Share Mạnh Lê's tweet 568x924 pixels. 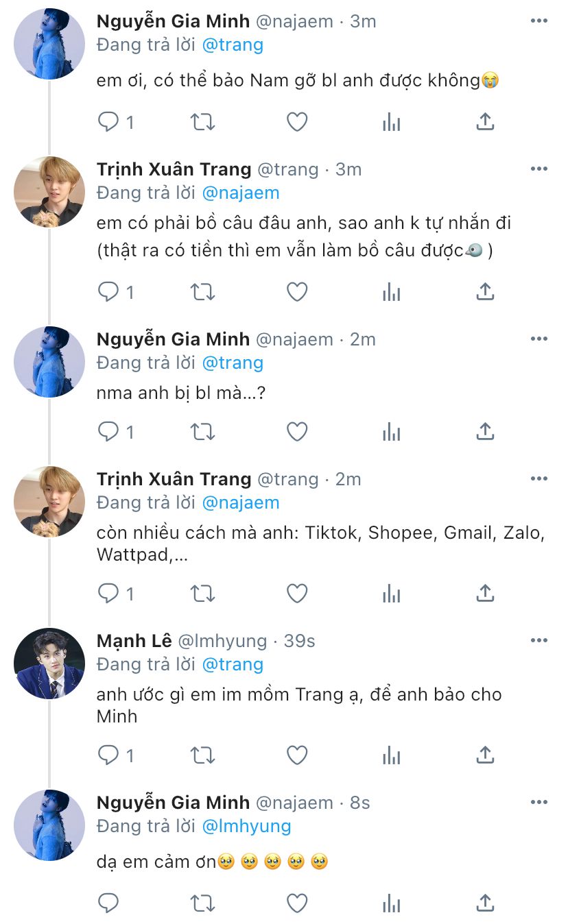click(x=485, y=755)
